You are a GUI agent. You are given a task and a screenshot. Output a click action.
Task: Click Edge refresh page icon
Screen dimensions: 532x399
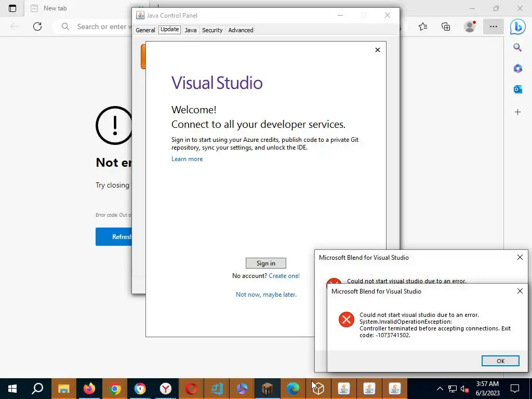click(37, 26)
